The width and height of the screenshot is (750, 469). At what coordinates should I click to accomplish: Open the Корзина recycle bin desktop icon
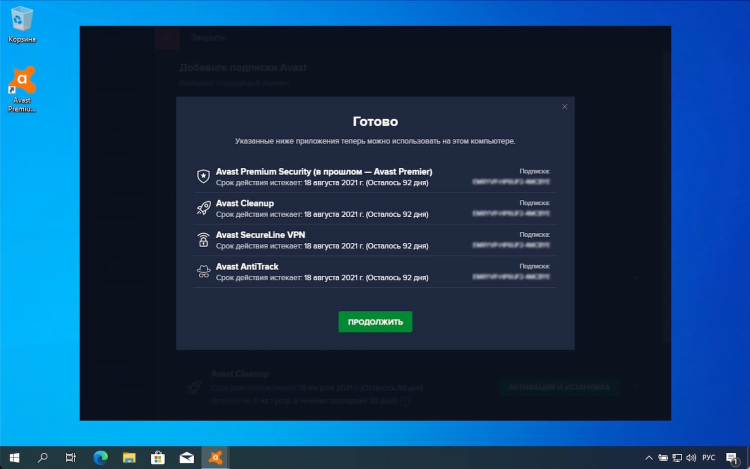22,25
